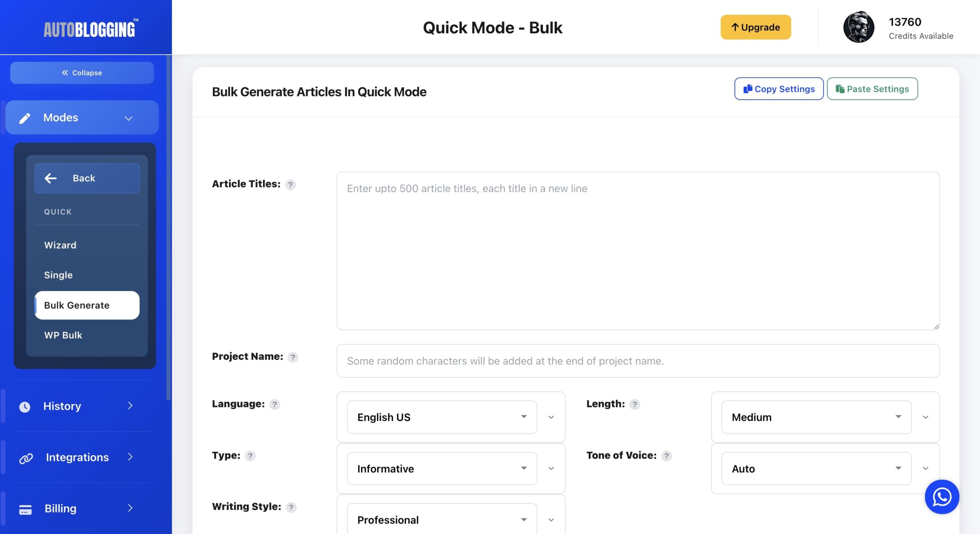980x534 pixels.
Task: Click the Length help question mark icon
Action: pyautogui.click(x=635, y=404)
